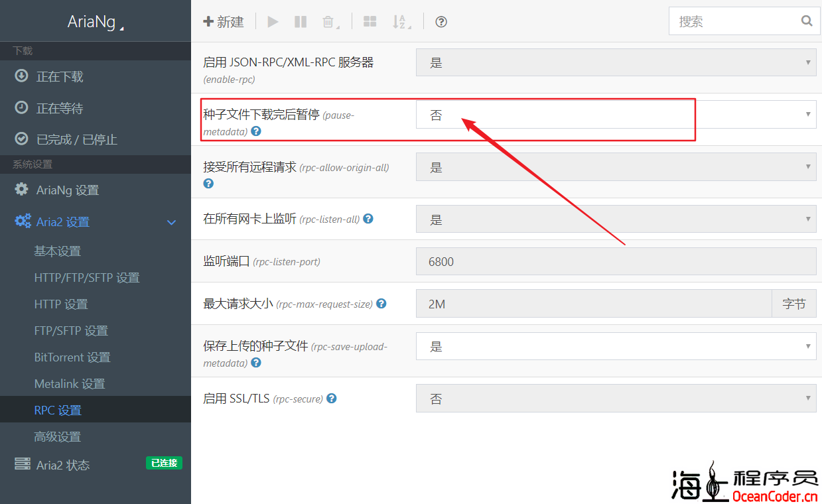Open the delete trash icon menu
Screen dimensions: 822x504
(329, 22)
